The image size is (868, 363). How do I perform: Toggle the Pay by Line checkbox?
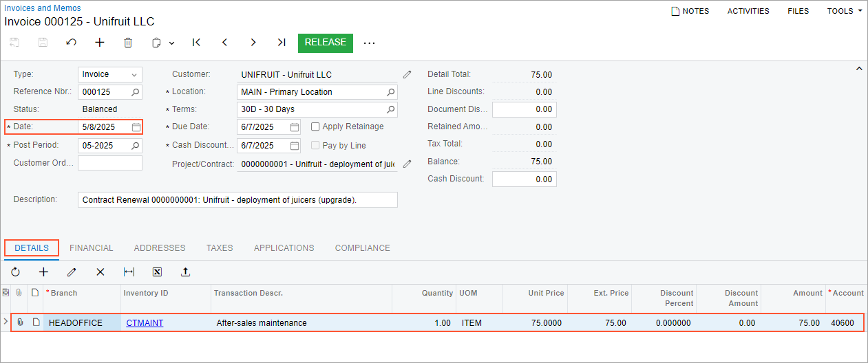315,146
